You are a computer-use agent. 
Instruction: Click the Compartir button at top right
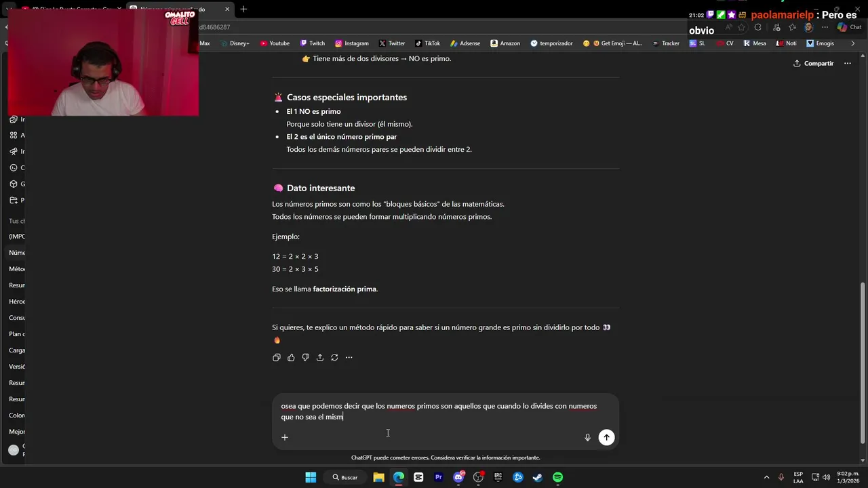click(x=814, y=63)
